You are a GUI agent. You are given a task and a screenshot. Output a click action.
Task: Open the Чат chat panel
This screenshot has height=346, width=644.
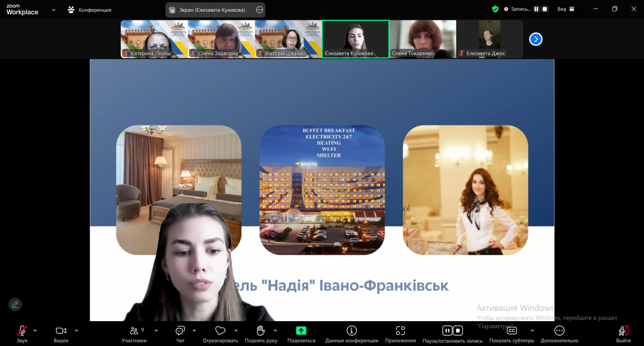[180, 334]
